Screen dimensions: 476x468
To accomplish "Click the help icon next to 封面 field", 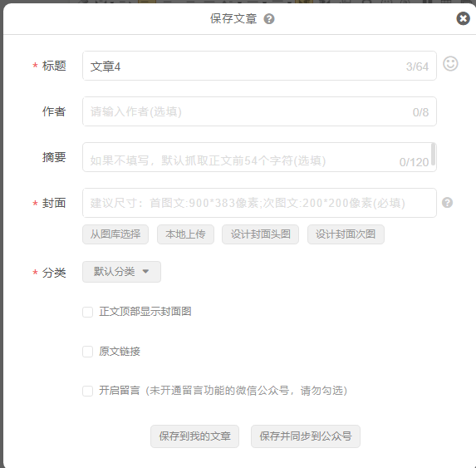I will pyautogui.click(x=447, y=203).
